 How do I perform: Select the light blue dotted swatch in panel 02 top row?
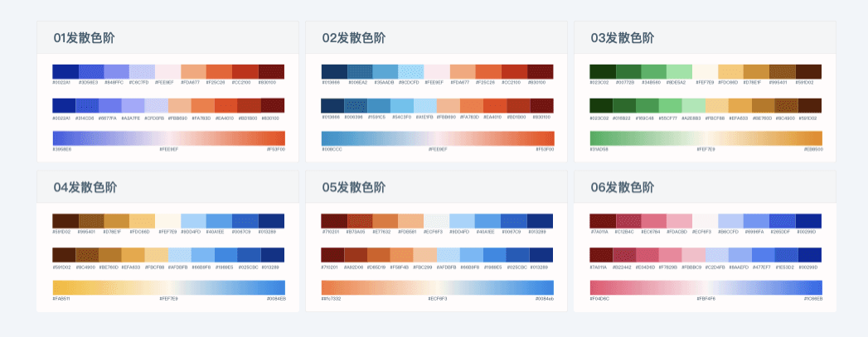coord(410,72)
